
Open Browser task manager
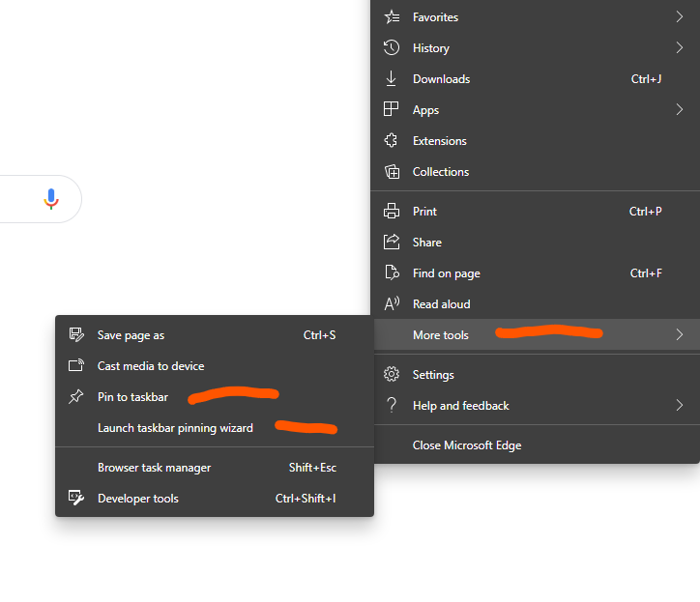click(215, 467)
